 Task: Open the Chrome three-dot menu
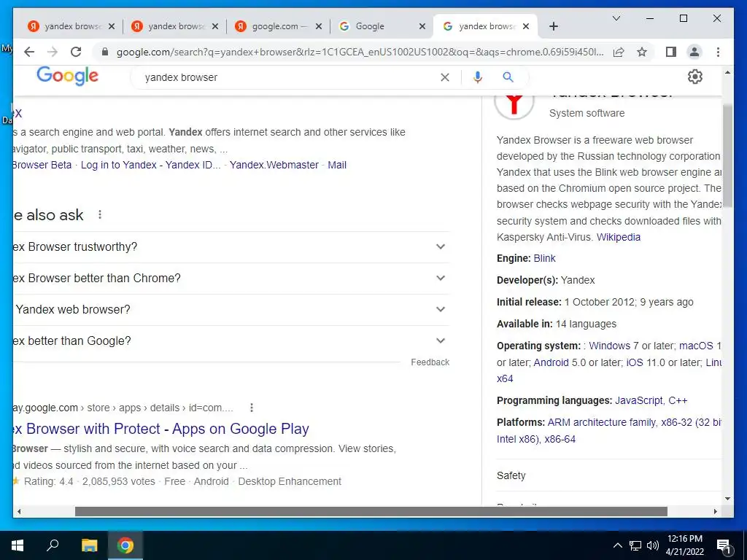(718, 52)
